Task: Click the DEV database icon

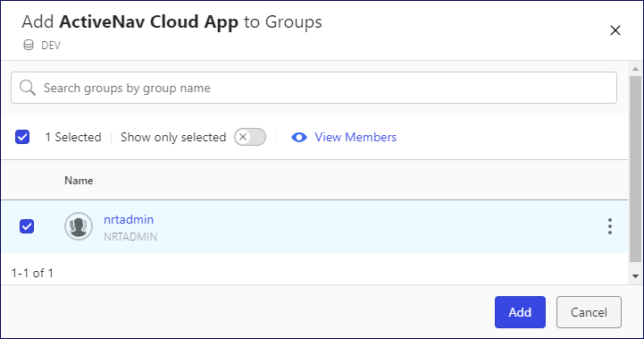Action: (x=29, y=45)
